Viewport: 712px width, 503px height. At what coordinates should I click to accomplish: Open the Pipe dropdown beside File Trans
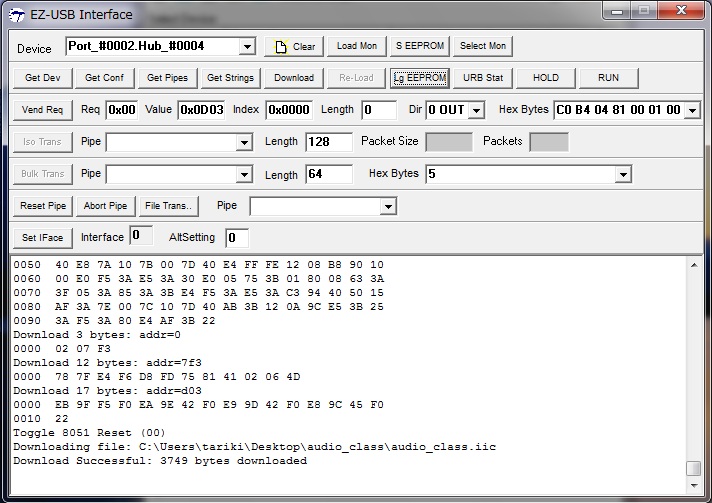click(388, 207)
